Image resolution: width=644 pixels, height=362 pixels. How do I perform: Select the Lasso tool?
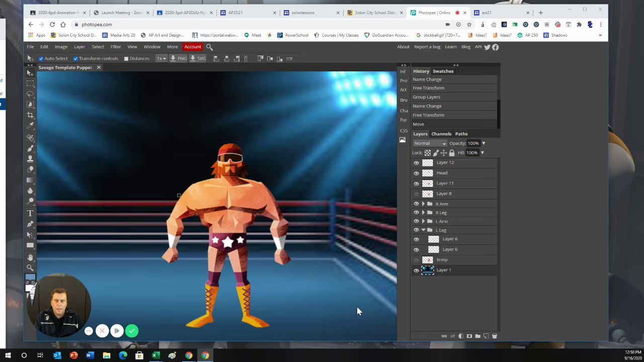[30, 94]
